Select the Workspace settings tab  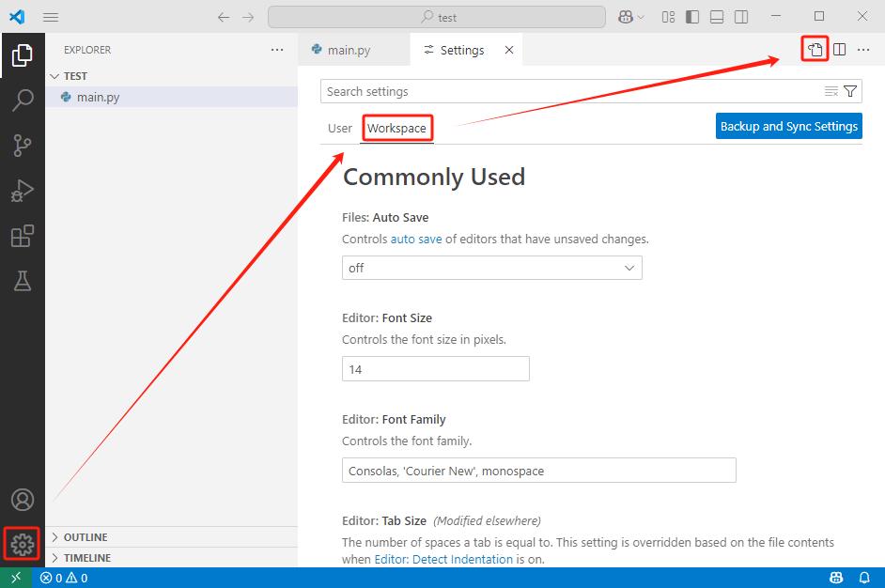[x=396, y=128]
